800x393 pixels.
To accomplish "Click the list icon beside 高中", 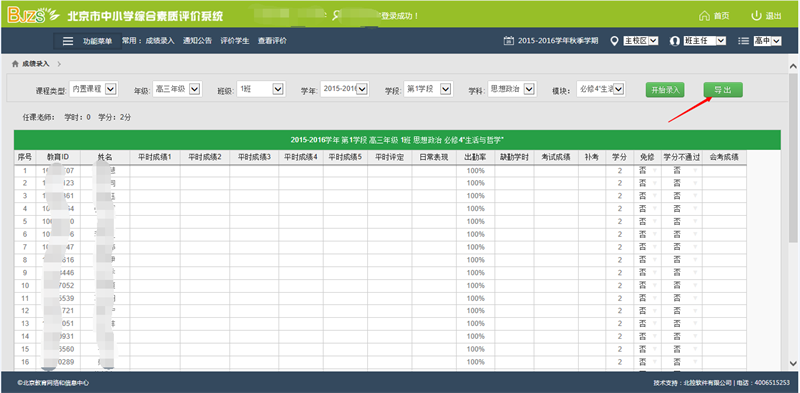I will tap(744, 41).
